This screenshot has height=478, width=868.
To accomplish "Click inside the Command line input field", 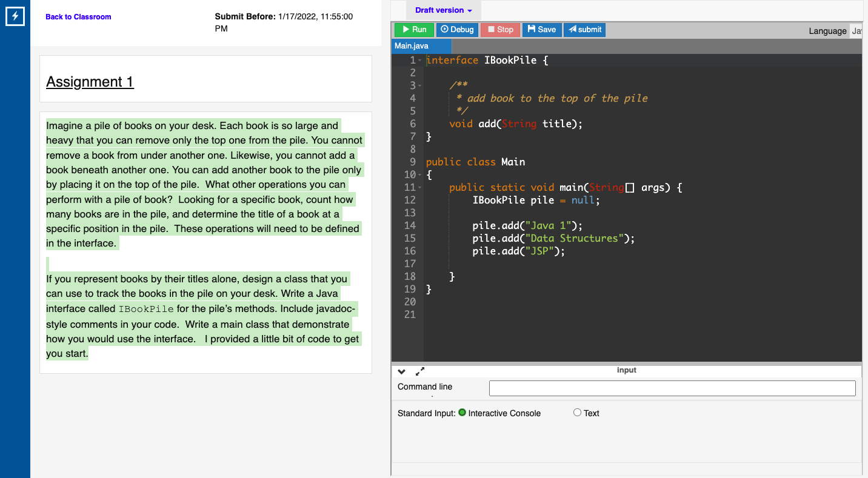I will click(x=672, y=388).
